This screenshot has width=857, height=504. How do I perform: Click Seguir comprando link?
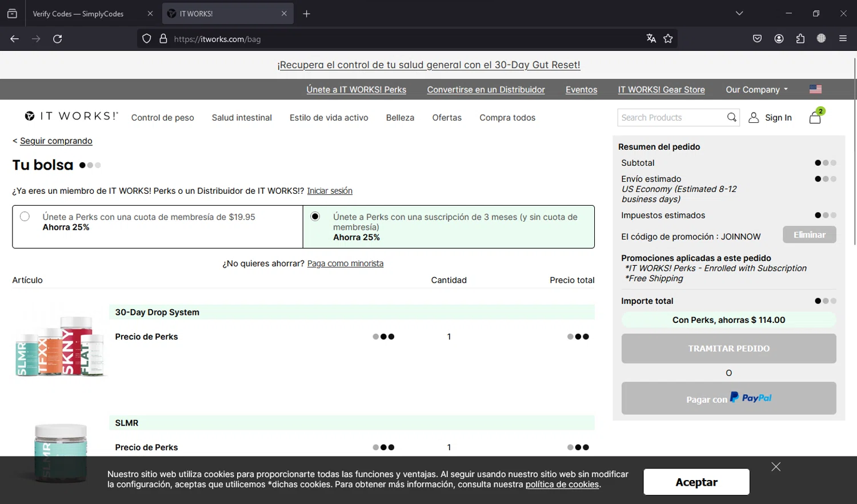point(56,141)
